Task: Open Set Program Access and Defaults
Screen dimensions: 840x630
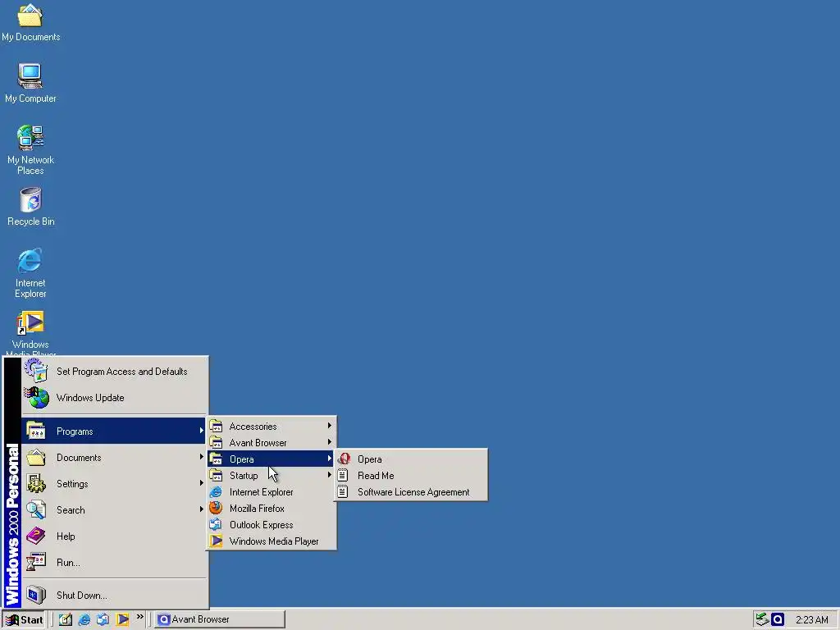Action: pyautogui.click(x=115, y=372)
